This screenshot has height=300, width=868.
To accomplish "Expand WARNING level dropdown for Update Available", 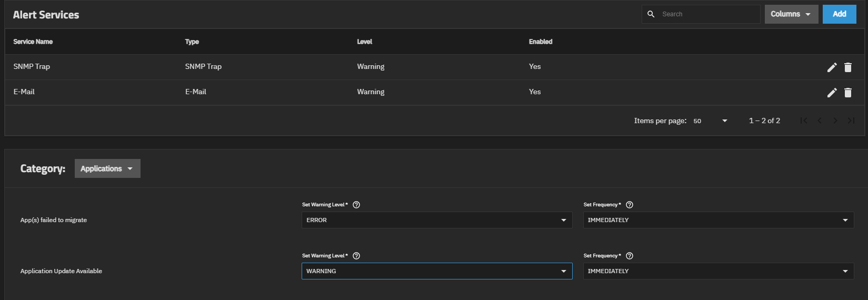I will 437,271.
